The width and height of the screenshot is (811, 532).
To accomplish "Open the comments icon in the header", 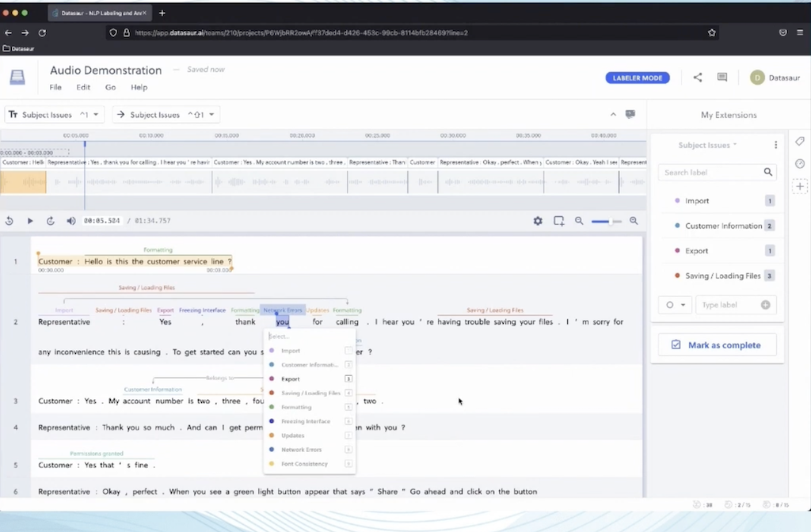I will click(722, 77).
